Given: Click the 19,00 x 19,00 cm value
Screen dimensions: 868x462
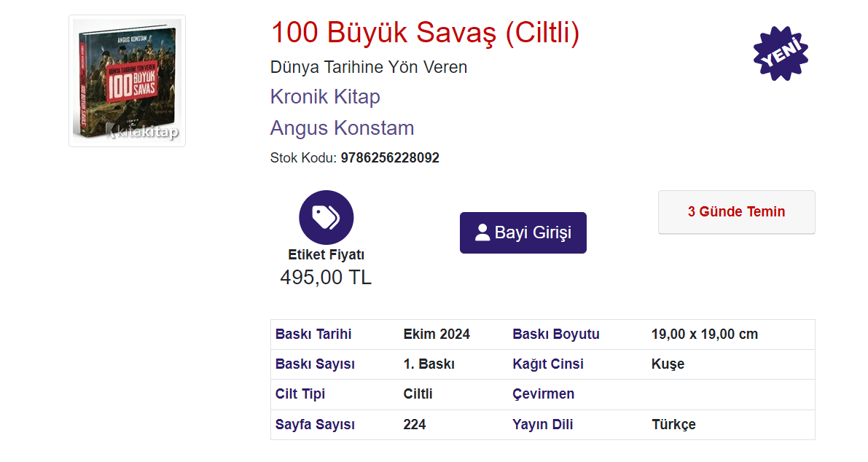Looking at the screenshot, I should (x=705, y=334).
